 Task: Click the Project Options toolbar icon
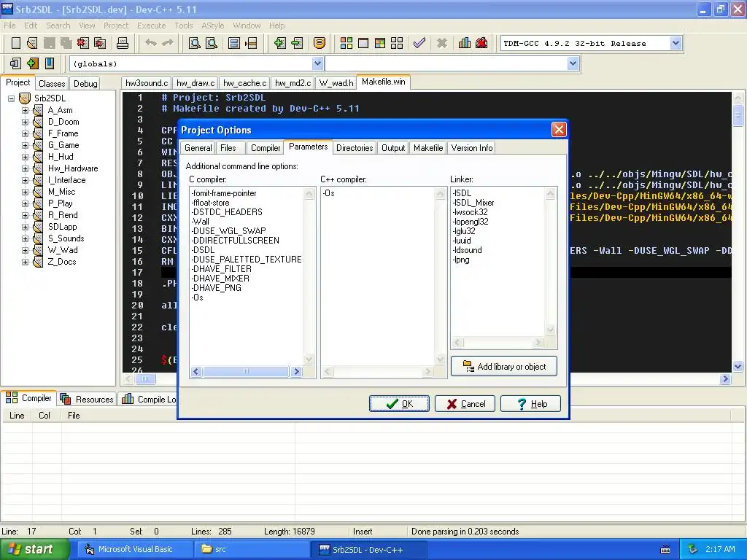coord(320,43)
